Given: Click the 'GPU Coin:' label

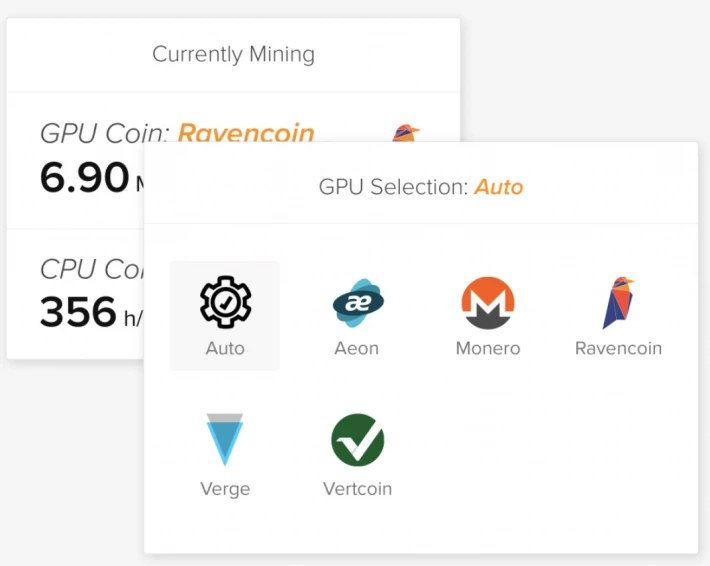Looking at the screenshot, I should (105, 133).
